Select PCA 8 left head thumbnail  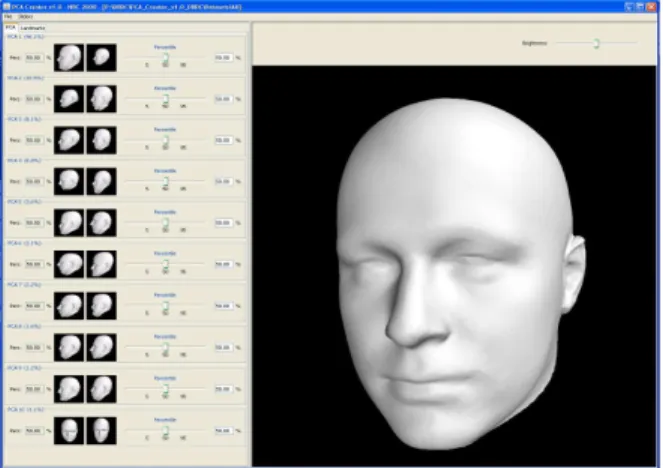click(69, 348)
